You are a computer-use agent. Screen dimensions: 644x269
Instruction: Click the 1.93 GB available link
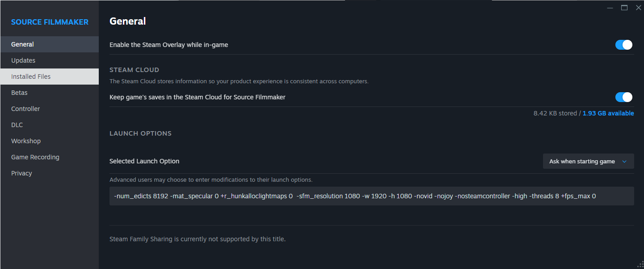(608, 113)
